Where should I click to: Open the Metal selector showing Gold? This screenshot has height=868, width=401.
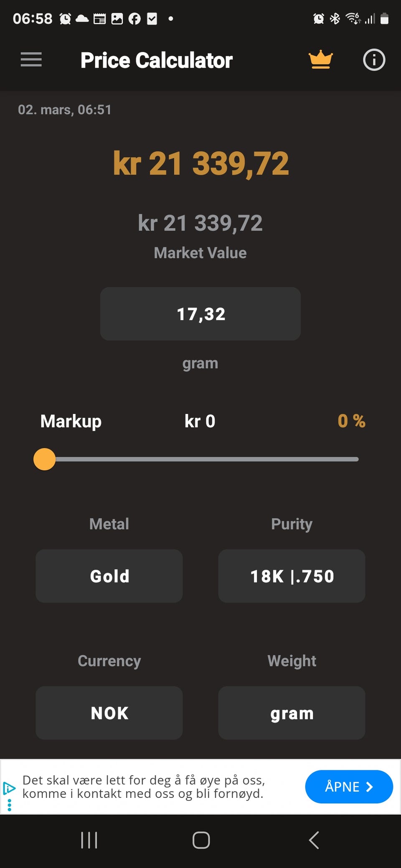109,576
